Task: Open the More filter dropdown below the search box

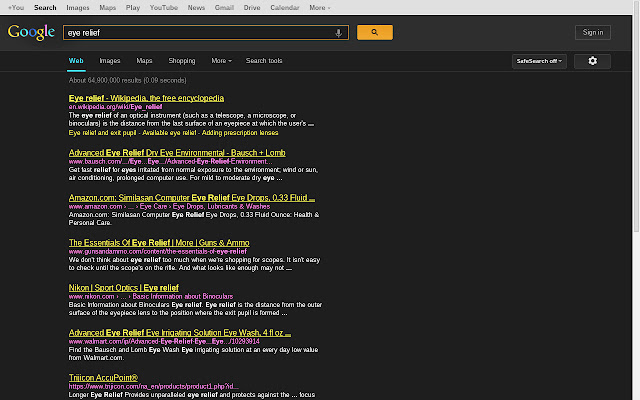Action: tap(221, 61)
